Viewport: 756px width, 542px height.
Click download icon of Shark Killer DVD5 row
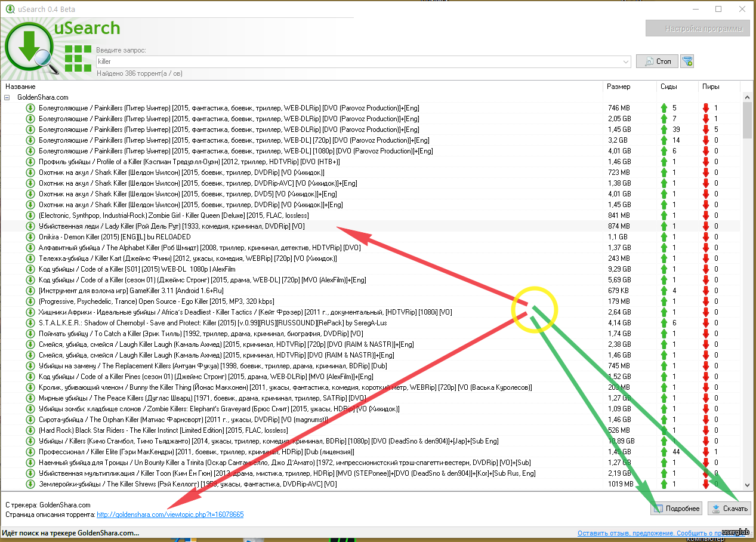[30, 194]
